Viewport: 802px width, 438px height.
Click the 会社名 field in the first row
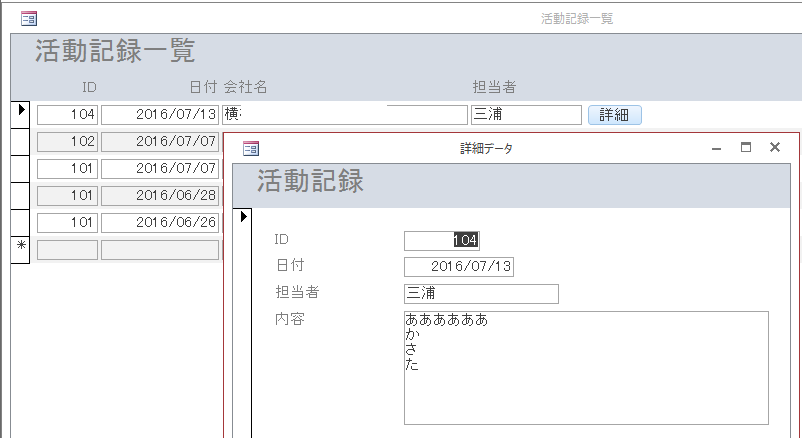pyautogui.click(x=344, y=115)
